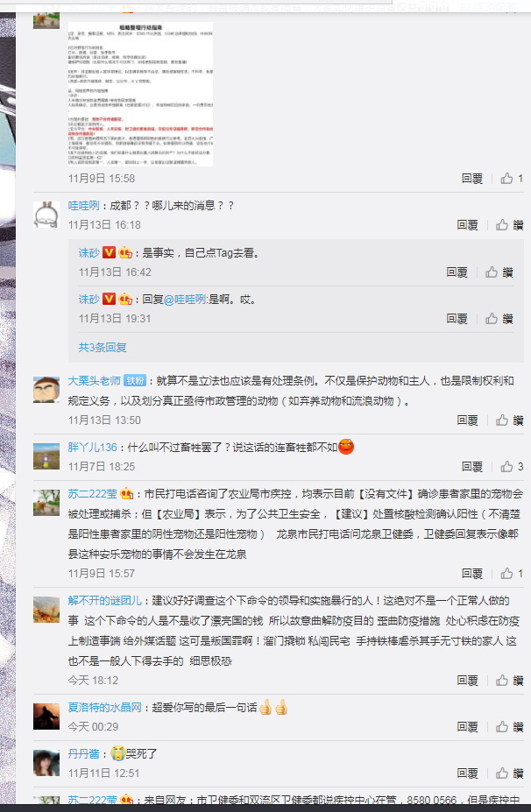This screenshot has width=531, height=812.
Task: Open 大栗头老师's avatar picture
Action: (x=46, y=390)
